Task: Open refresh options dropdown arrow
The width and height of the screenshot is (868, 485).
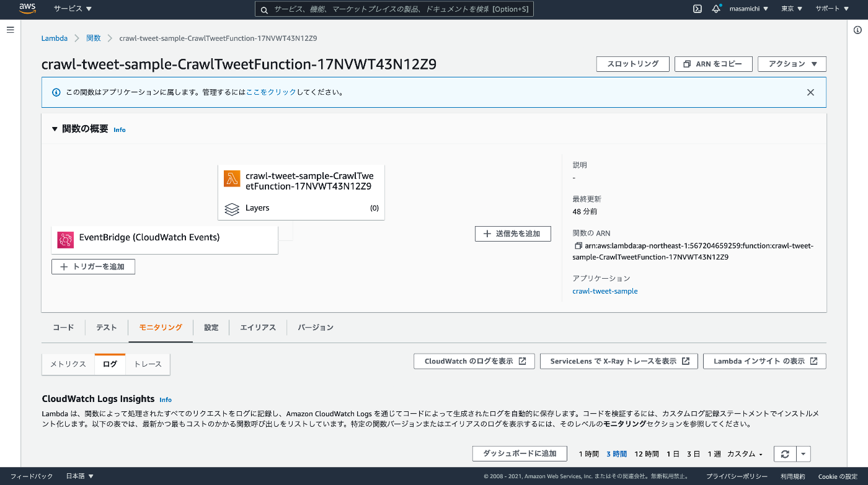Action: [x=803, y=454]
